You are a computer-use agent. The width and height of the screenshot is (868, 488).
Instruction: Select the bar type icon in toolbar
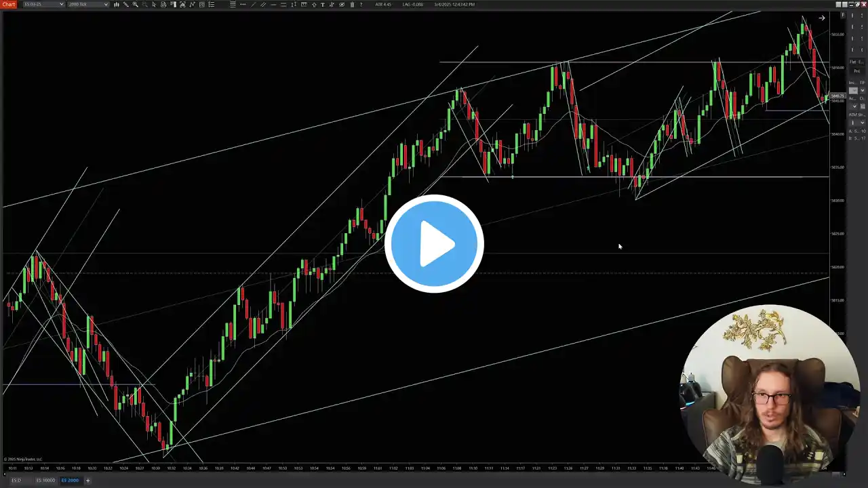(117, 4)
